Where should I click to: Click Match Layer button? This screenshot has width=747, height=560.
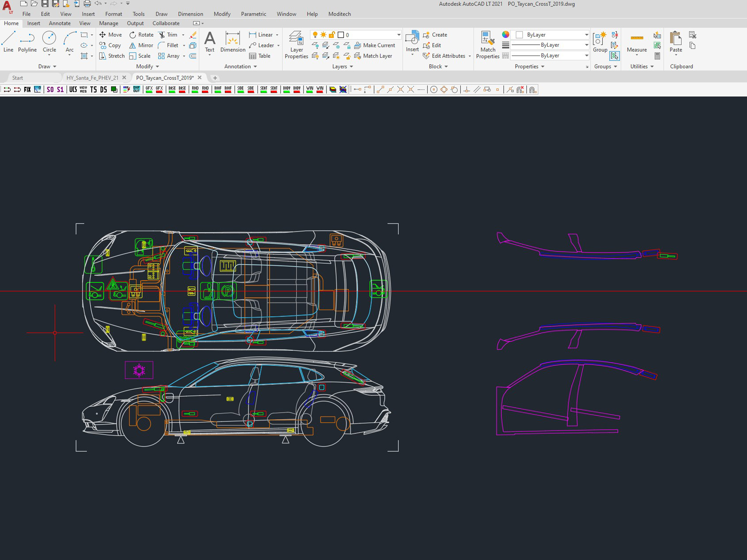pos(373,56)
